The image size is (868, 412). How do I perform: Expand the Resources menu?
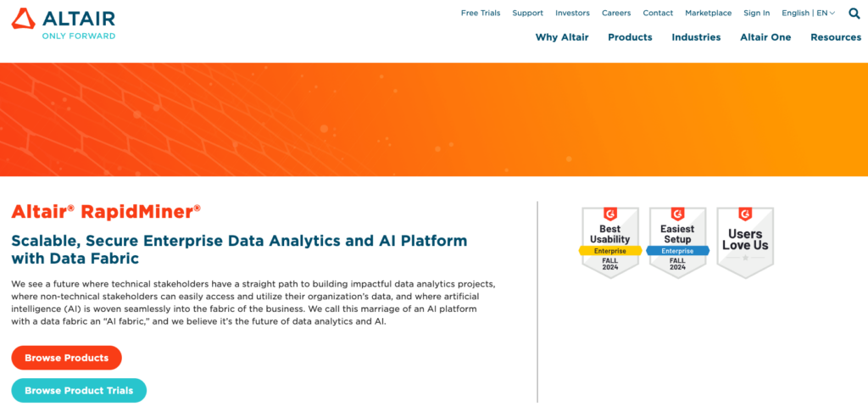(835, 37)
